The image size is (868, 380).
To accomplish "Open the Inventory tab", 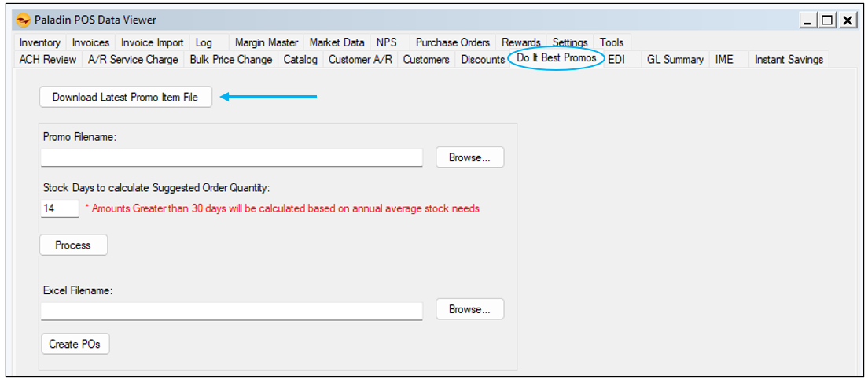I will coord(39,42).
